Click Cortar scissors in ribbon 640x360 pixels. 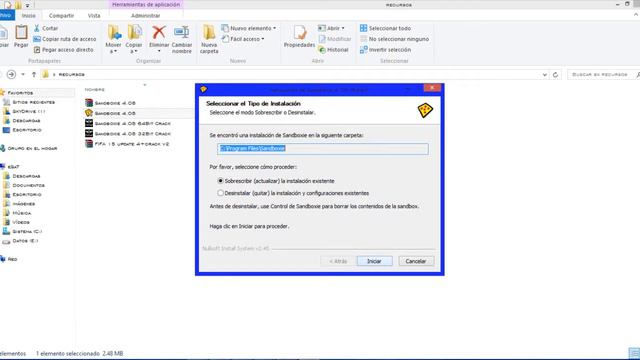(37, 28)
